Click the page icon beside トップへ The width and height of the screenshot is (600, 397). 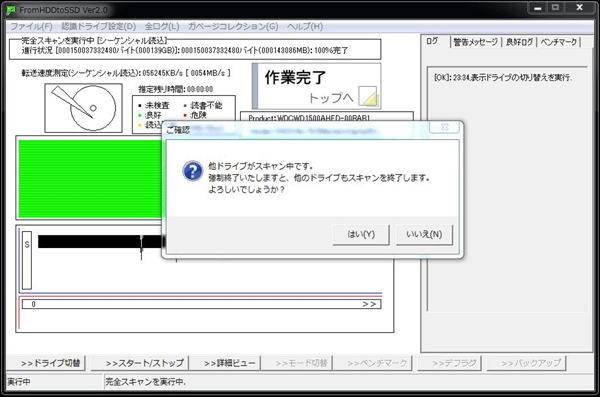pos(368,96)
